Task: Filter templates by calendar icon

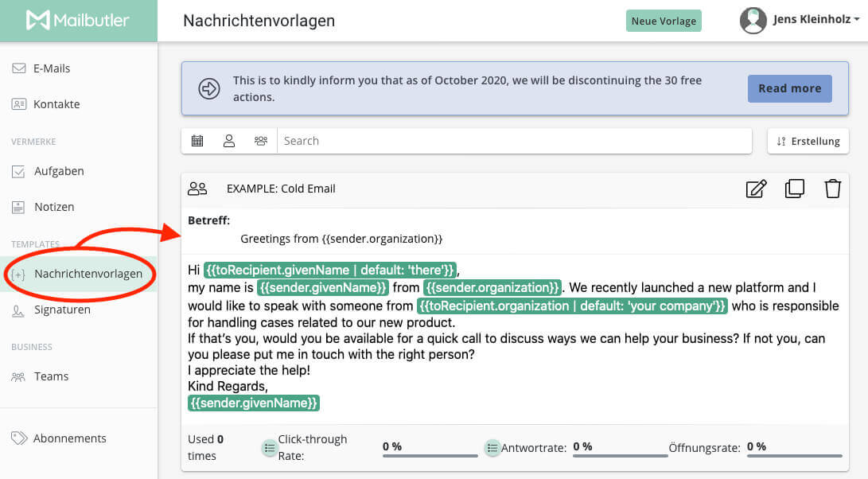Action: point(197,141)
